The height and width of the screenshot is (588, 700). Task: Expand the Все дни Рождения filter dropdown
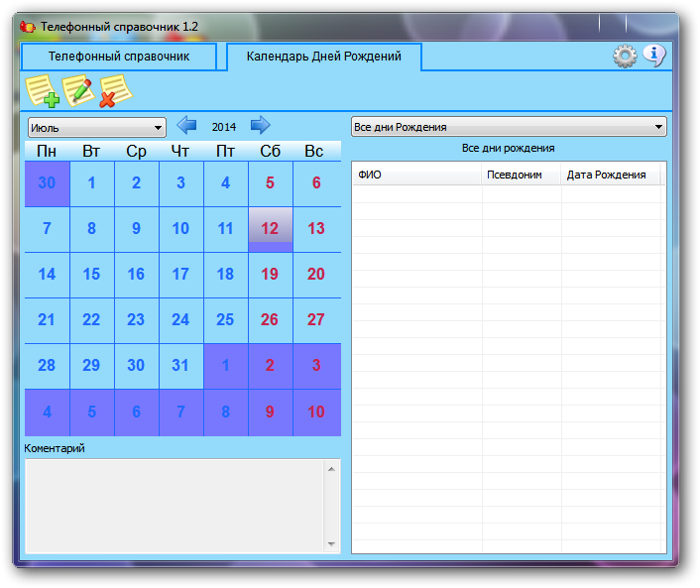tap(509, 127)
